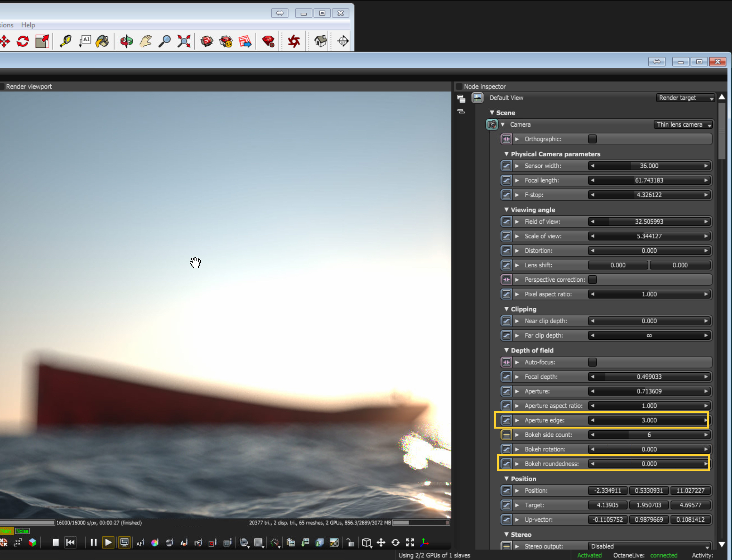Collapse the Depth of field section
This screenshot has width=732, height=560.
click(507, 350)
